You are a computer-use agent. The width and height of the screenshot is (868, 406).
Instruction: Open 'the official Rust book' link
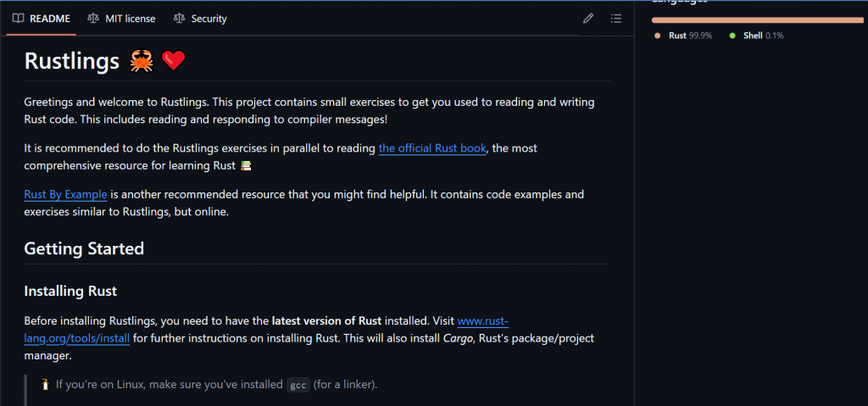432,148
